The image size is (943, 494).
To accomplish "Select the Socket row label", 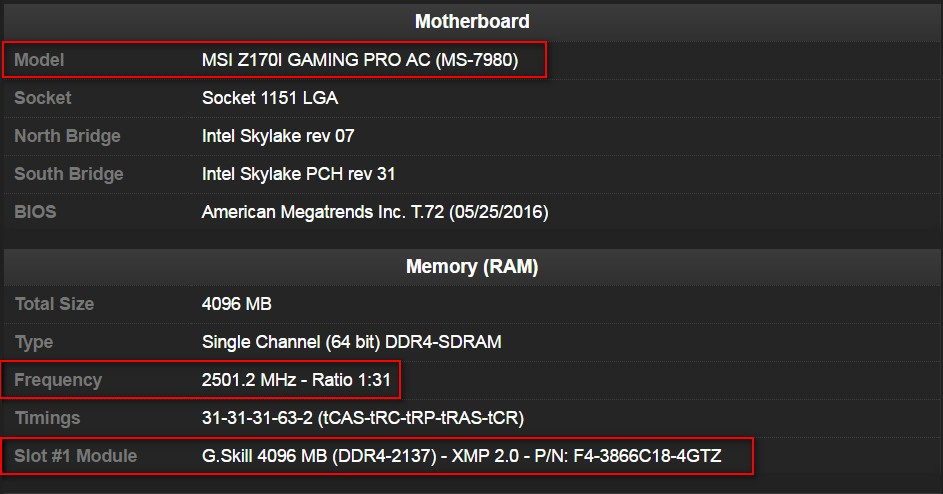I will click(43, 98).
